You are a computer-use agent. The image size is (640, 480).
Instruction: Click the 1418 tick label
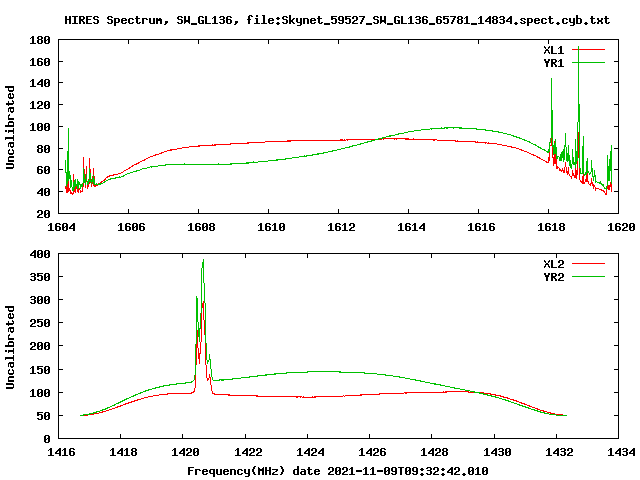(x=123, y=452)
